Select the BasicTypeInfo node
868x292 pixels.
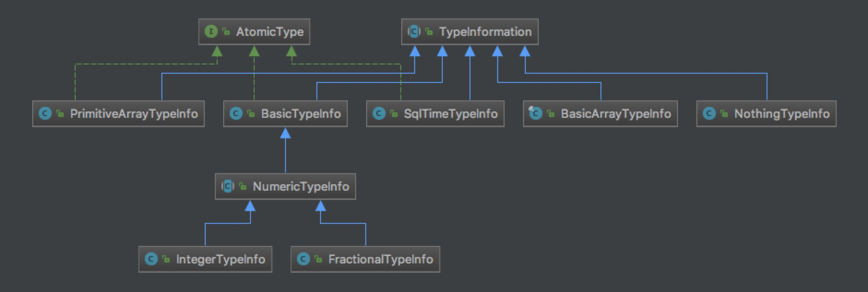point(285,114)
